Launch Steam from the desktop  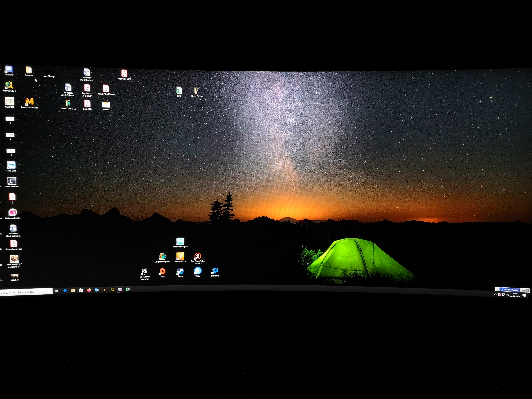[x=180, y=271]
